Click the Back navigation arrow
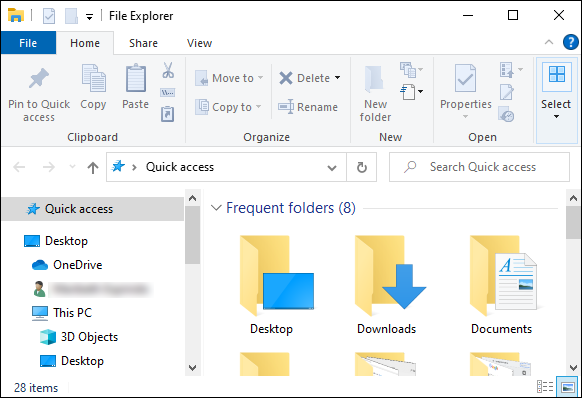This screenshot has height=398, width=582. pyautogui.click(x=19, y=167)
